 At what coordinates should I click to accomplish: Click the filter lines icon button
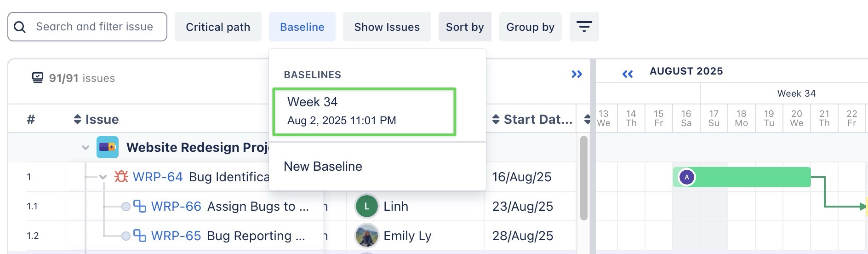[x=584, y=27]
